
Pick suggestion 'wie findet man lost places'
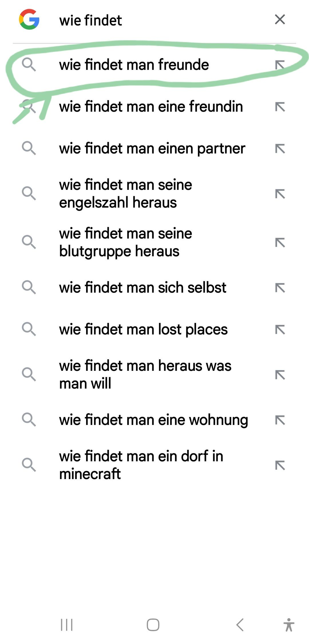(143, 329)
